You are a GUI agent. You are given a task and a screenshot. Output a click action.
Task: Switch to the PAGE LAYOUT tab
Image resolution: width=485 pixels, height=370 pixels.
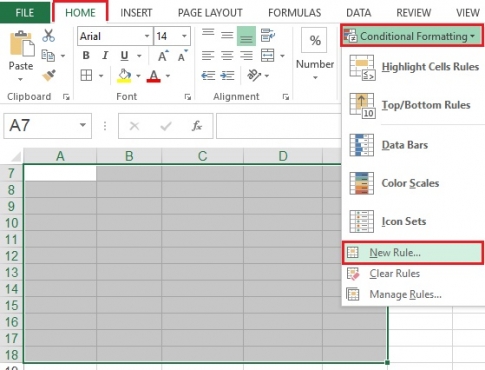(x=210, y=13)
